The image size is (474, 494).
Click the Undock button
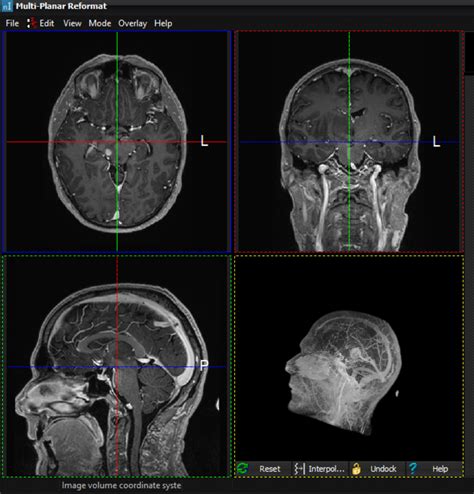click(377, 469)
